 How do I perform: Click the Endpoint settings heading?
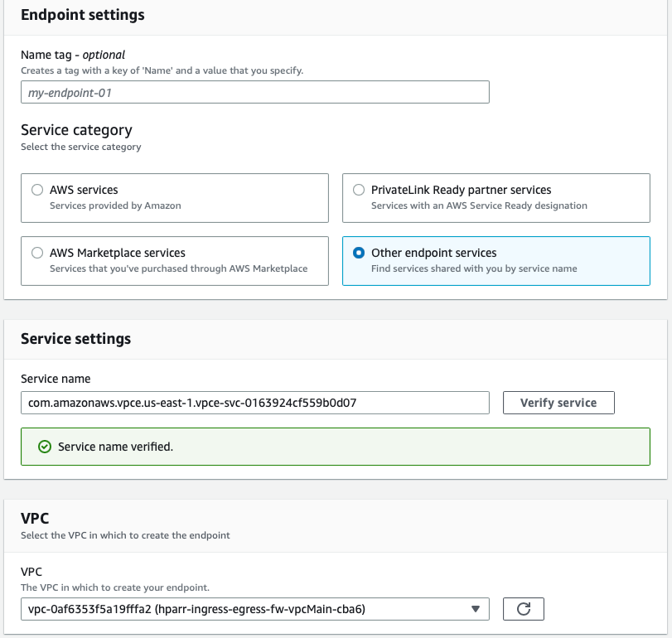tap(82, 15)
